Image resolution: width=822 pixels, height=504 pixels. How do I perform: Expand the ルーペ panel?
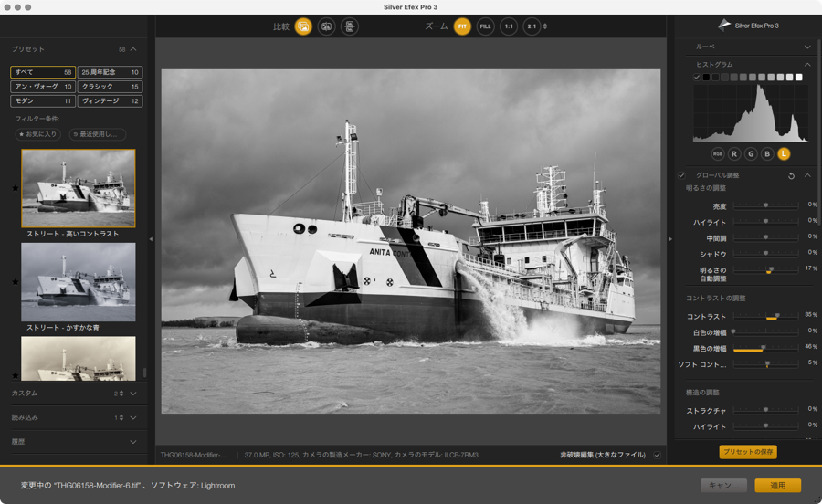[807, 47]
